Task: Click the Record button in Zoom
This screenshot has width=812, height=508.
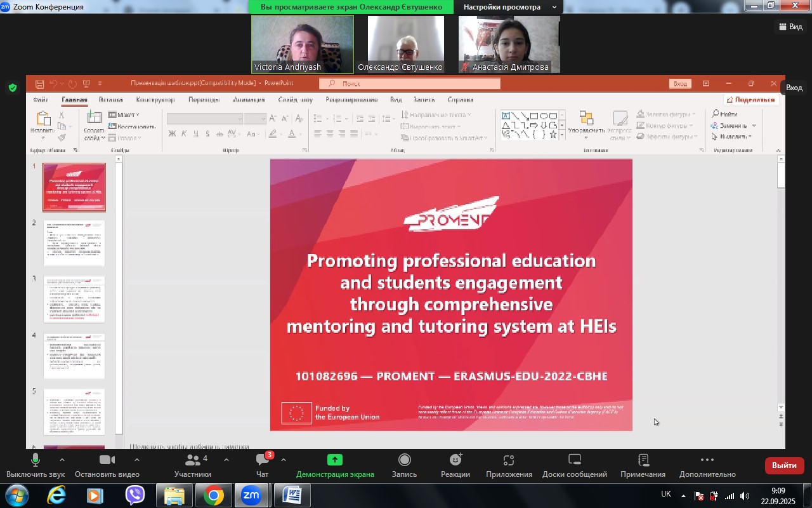Action: [404, 465]
